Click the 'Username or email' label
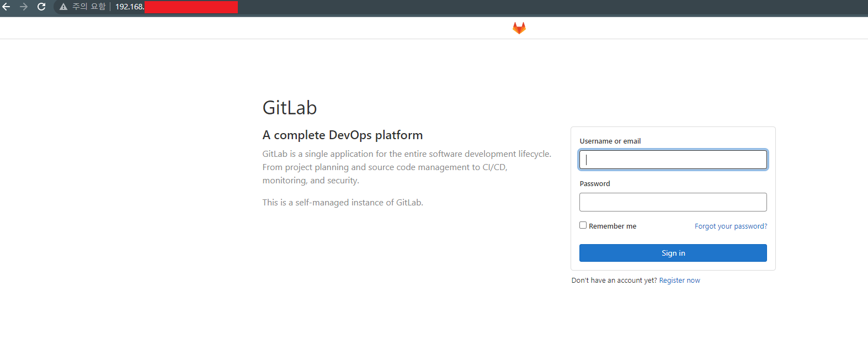The width and height of the screenshot is (868, 354). pyautogui.click(x=610, y=141)
